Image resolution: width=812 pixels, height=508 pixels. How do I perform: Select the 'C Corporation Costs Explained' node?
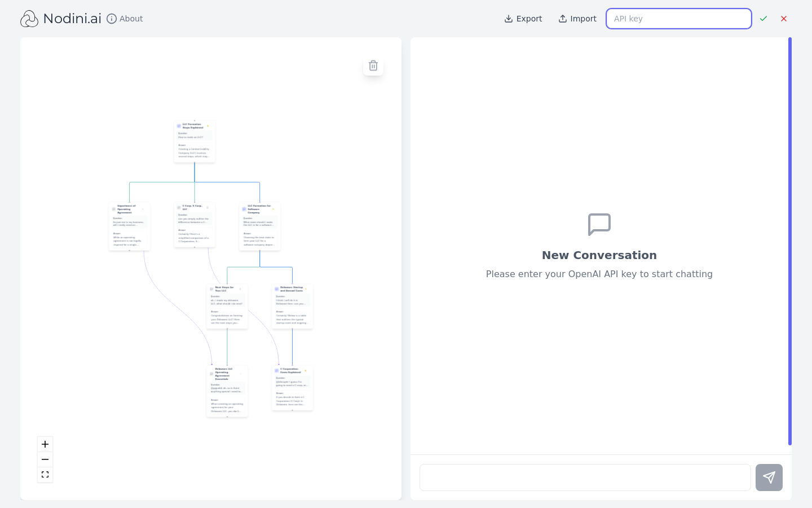(x=292, y=388)
